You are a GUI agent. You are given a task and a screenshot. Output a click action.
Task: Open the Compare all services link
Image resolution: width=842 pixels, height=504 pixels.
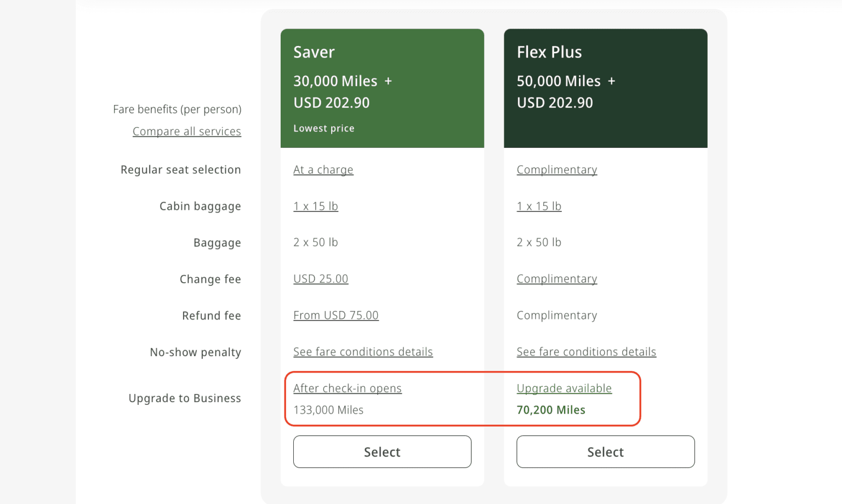click(186, 131)
